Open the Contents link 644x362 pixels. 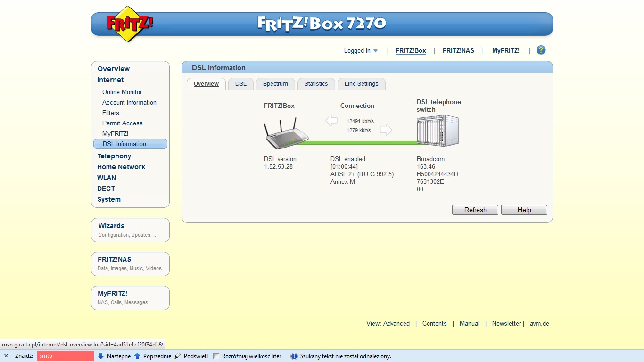click(435, 323)
